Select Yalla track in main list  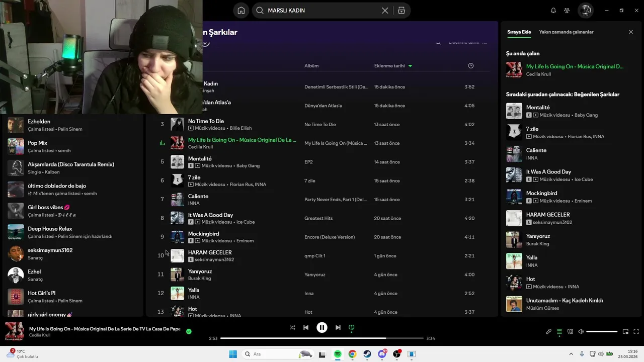tap(322, 293)
